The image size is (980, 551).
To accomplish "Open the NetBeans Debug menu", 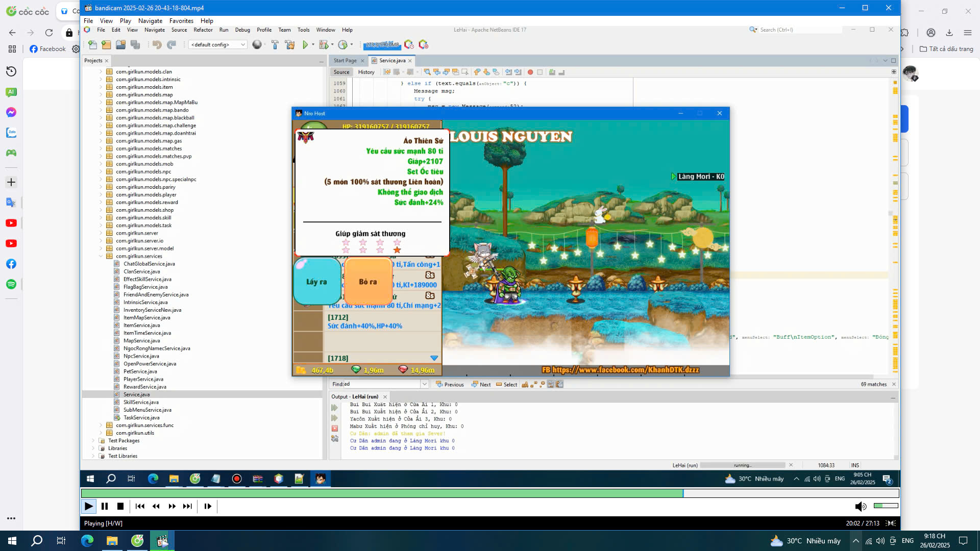I will coord(242,30).
